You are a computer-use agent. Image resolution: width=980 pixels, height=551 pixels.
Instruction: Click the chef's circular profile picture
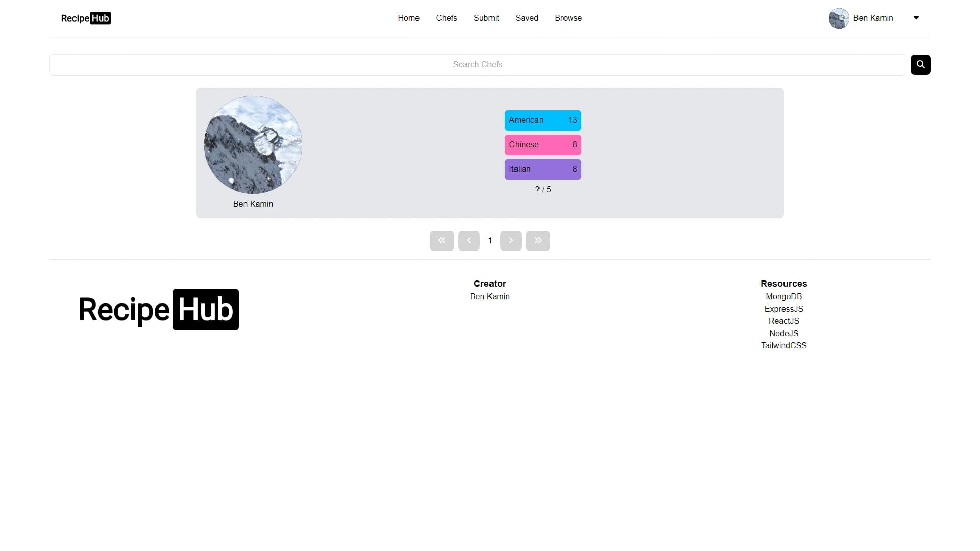[x=253, y=144]
